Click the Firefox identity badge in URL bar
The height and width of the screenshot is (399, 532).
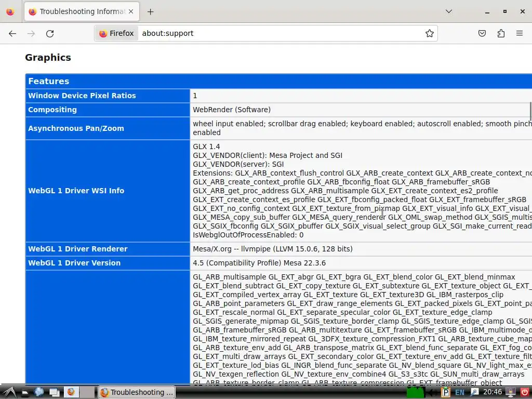pyautogui.click(x=117, y=33)
